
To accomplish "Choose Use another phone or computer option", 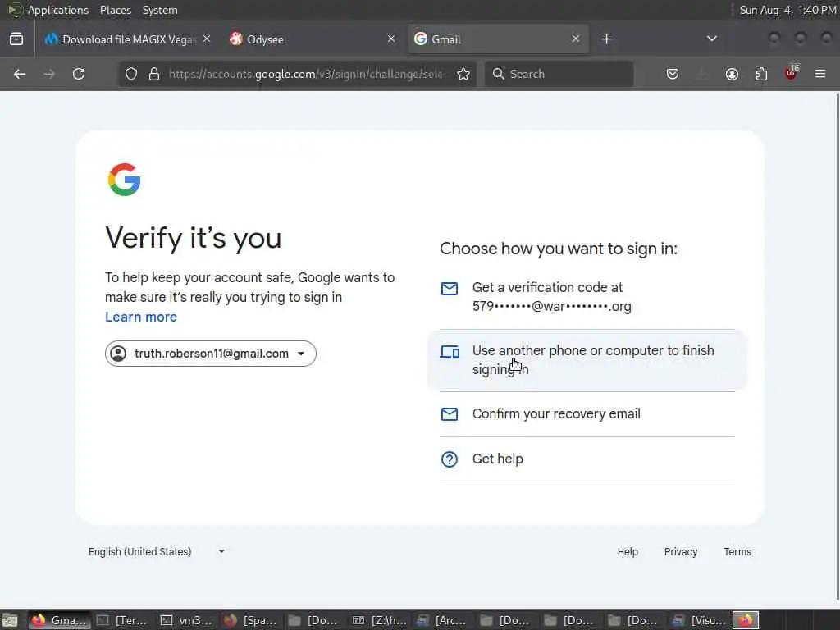I will pyautogui.click(x=587, y=360).
